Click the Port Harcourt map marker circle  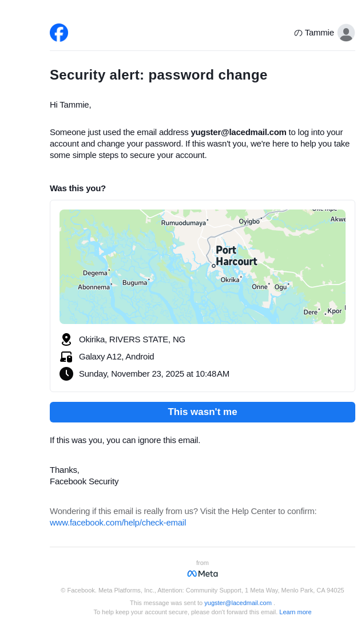(213, 266)
